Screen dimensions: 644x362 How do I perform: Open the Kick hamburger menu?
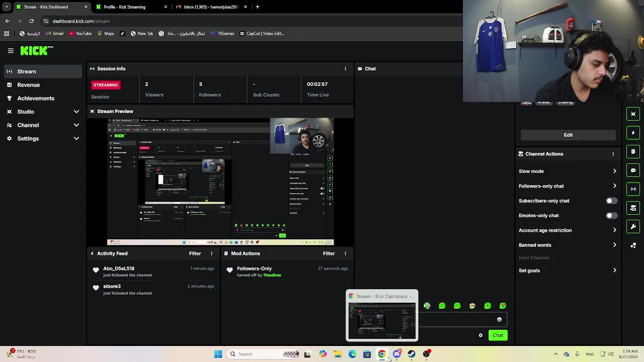pyautogui.click(x=11, y=50)
